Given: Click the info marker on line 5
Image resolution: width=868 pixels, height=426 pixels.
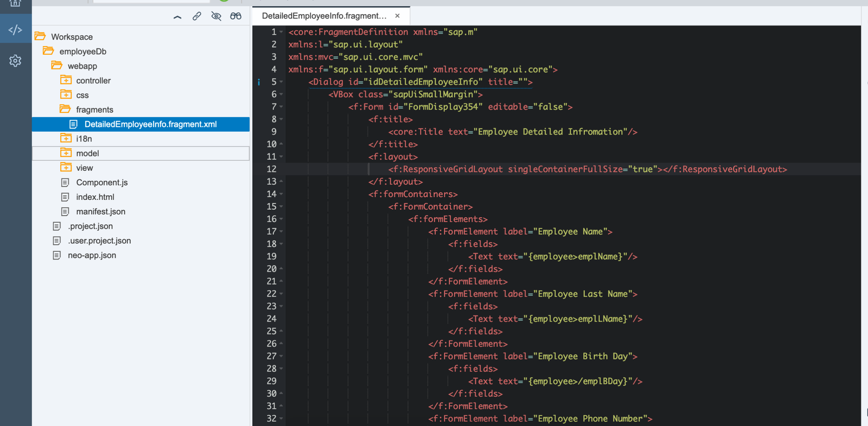Looking at the screenshot, I should 259,82.
